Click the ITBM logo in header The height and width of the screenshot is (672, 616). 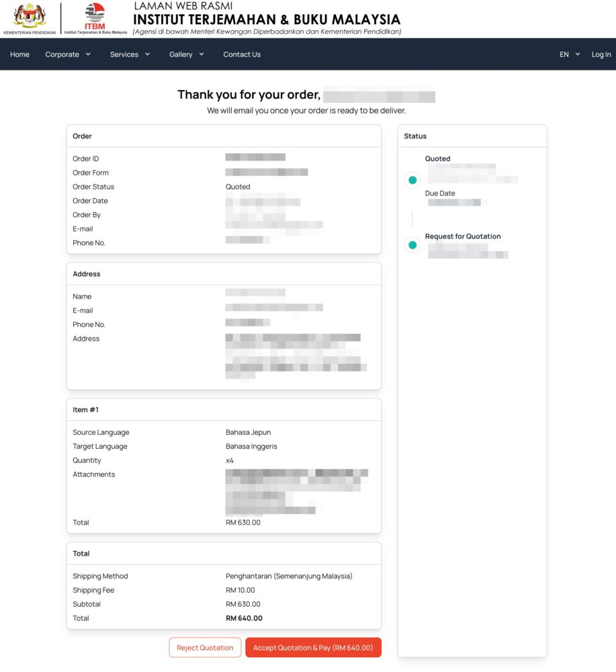[95, 16]
